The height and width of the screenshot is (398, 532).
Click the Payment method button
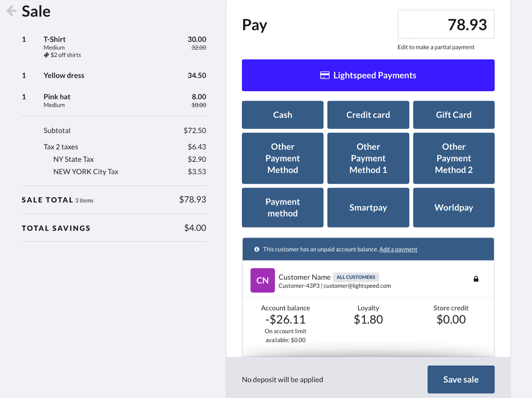[x=282, y=207]
